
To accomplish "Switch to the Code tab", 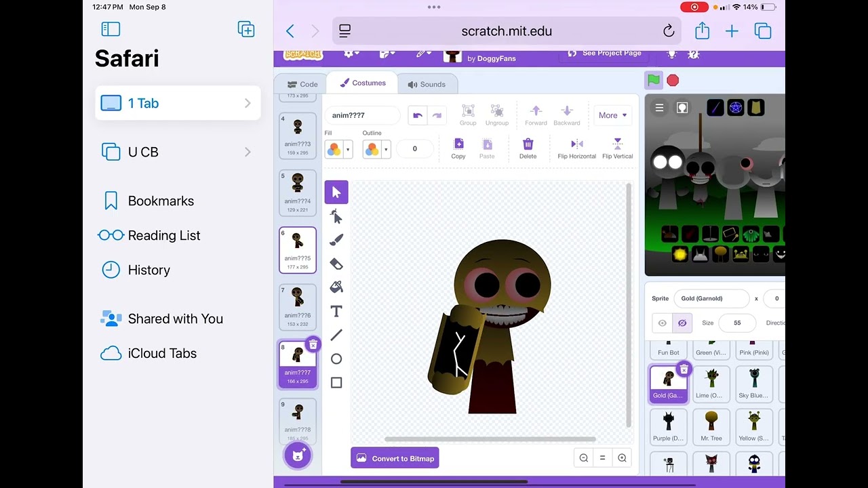I will coord(302,85).
